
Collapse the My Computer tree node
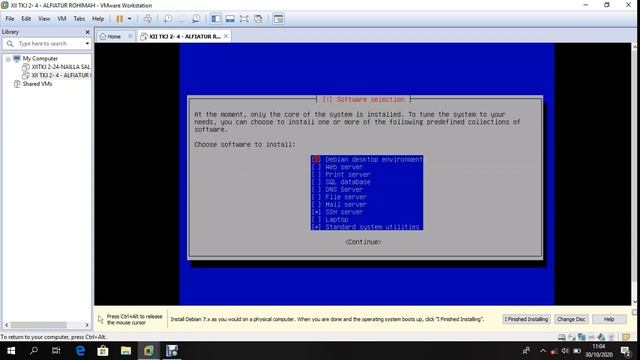point(8,59)
